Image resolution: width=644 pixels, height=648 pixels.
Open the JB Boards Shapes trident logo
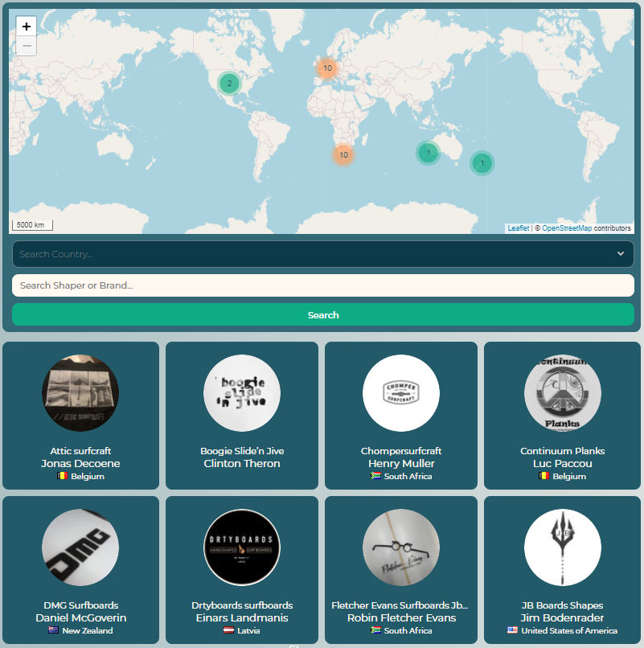coord(563,548)
